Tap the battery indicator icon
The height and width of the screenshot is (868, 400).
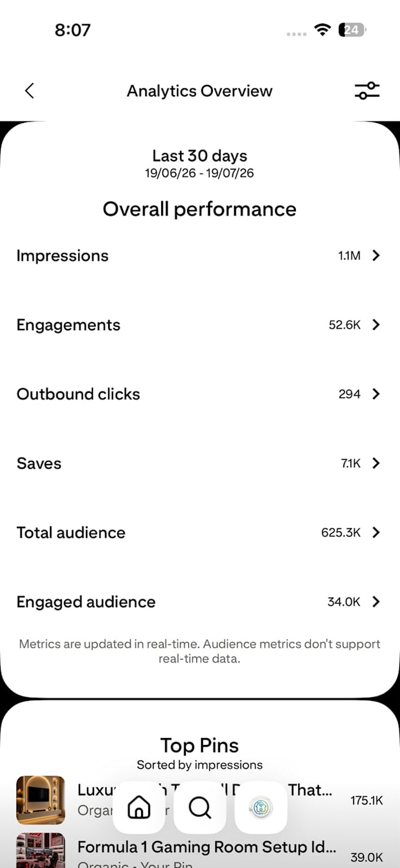tap(352, 29)
